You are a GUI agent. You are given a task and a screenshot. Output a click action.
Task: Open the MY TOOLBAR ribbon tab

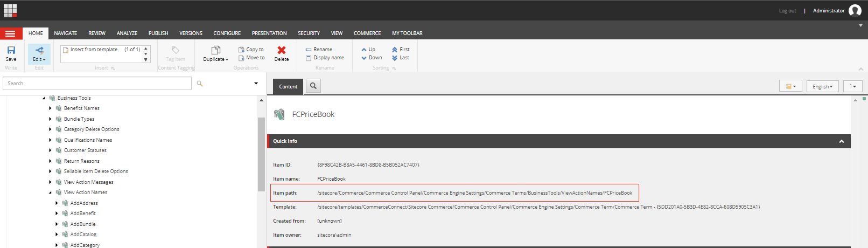click(407, 33)
